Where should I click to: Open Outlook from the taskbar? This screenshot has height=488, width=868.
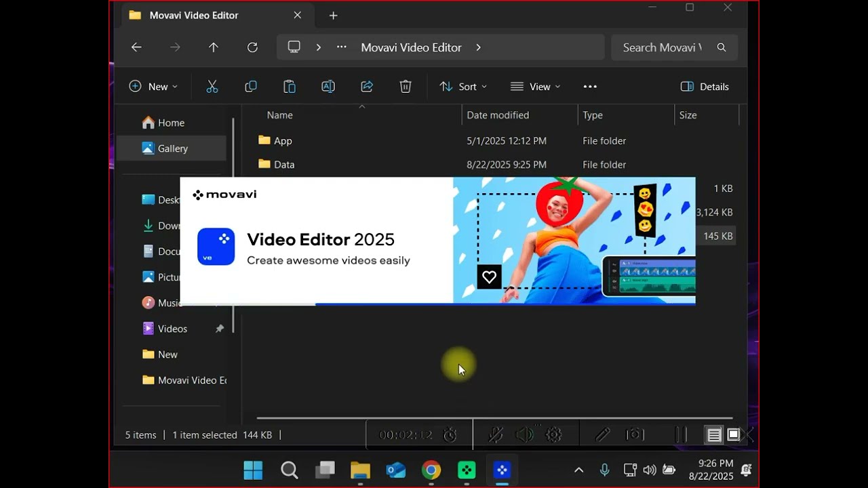396,470
